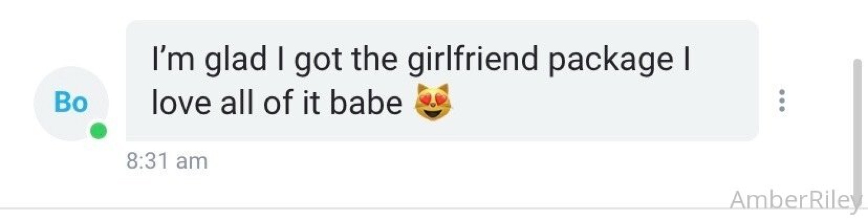The height and width of the screenshot is (221, 868).
Task: Click the Bo avatar circle
Action: (71, 103)
